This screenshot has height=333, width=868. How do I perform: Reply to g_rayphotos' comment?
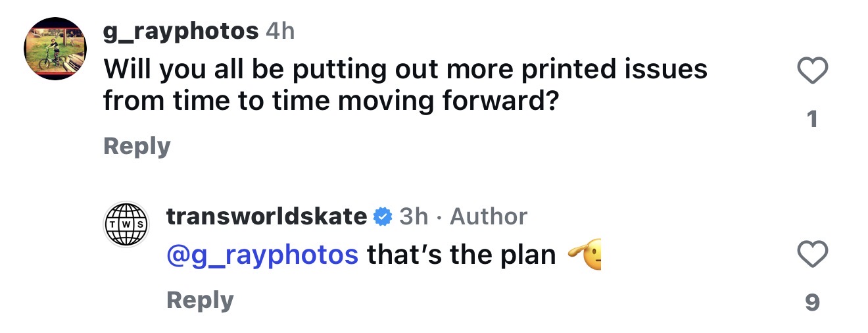[x=137, y=146]
